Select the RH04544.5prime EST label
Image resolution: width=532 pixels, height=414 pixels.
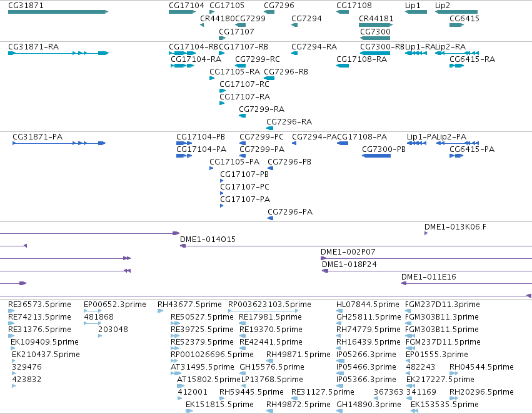(x=481, y=367)
